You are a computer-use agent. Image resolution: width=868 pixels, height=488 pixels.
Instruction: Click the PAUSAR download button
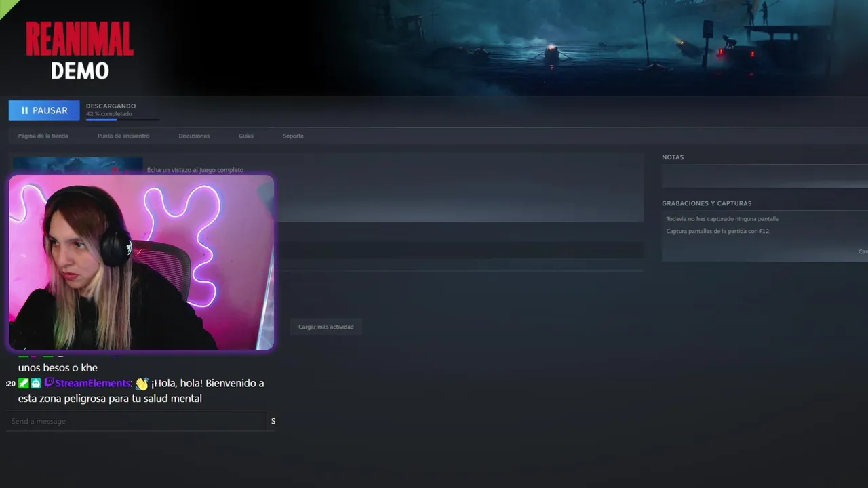(44, 110)
